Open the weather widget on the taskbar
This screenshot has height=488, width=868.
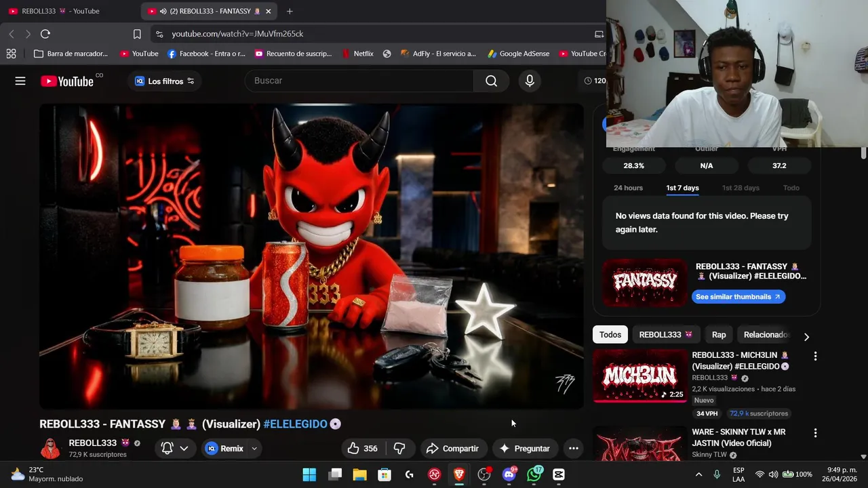pos(46,474)
